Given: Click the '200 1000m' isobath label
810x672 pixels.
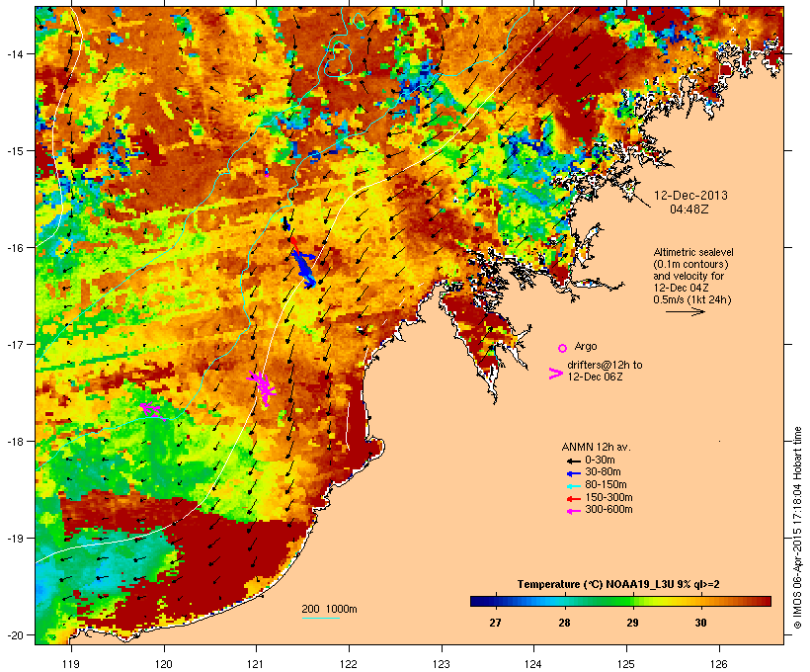Looking at the screenshot, I should click(329, 609).
